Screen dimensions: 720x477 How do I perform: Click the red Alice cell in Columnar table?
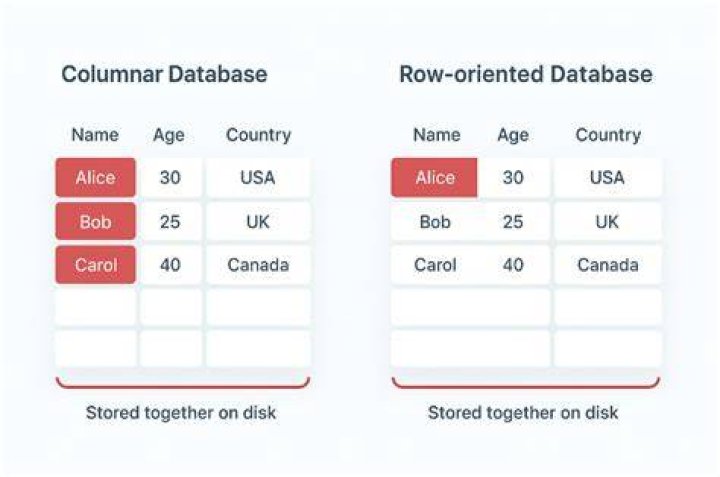(x=96, y=177)
